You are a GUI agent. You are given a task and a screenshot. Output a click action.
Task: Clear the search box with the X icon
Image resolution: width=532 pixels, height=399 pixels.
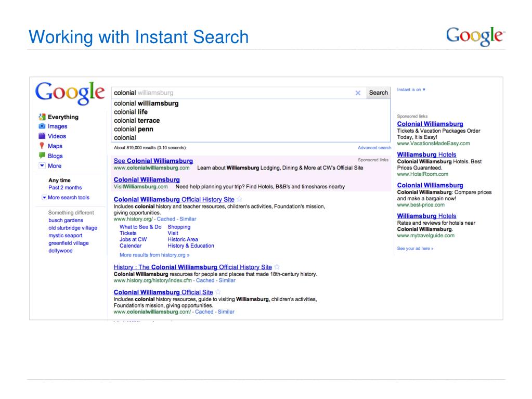point(358,93)
